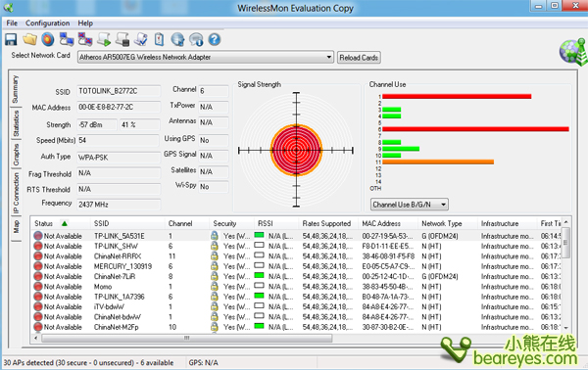Click the Reload Cards button
Image resolution: width=588 pixels, height=370 pixels.
[359, 58]
